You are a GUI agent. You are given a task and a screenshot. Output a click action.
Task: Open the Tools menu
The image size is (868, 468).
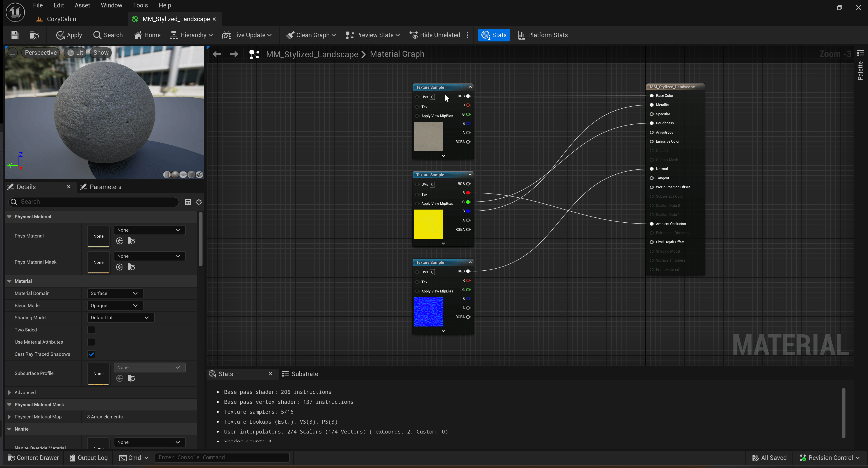click(140, 5)
